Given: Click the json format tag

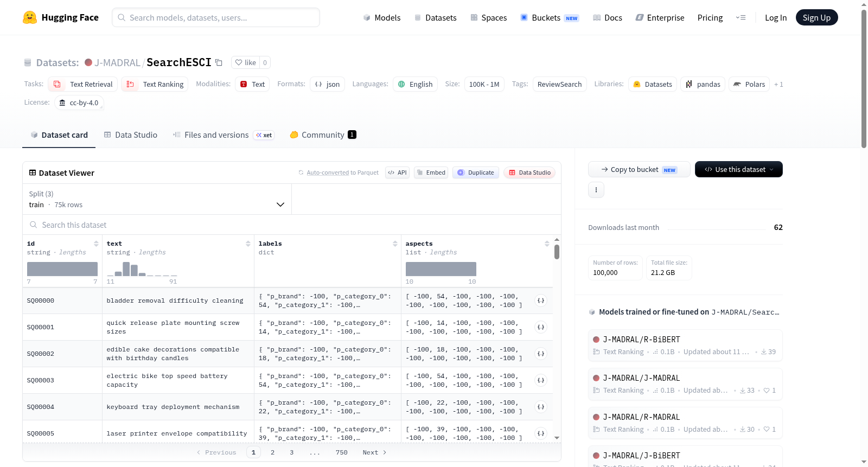Looking at the screenshot, I should coord(327,84).
